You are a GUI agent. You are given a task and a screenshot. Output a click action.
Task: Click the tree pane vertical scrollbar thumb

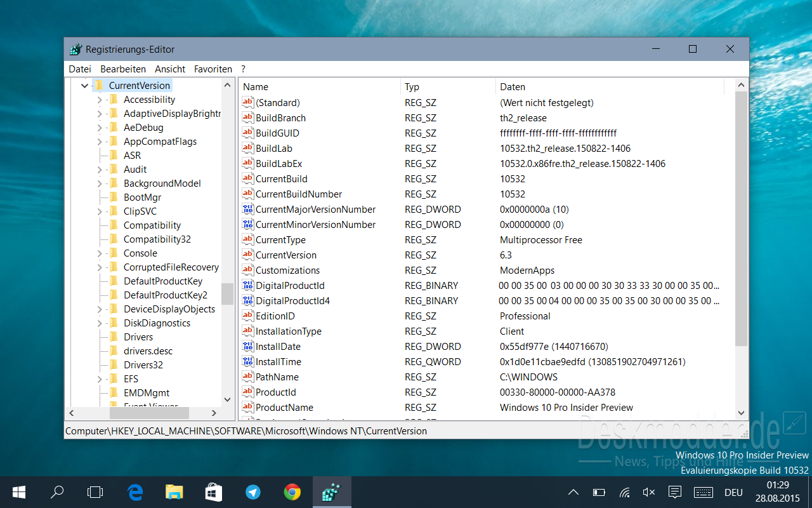[x=227, y=294]
